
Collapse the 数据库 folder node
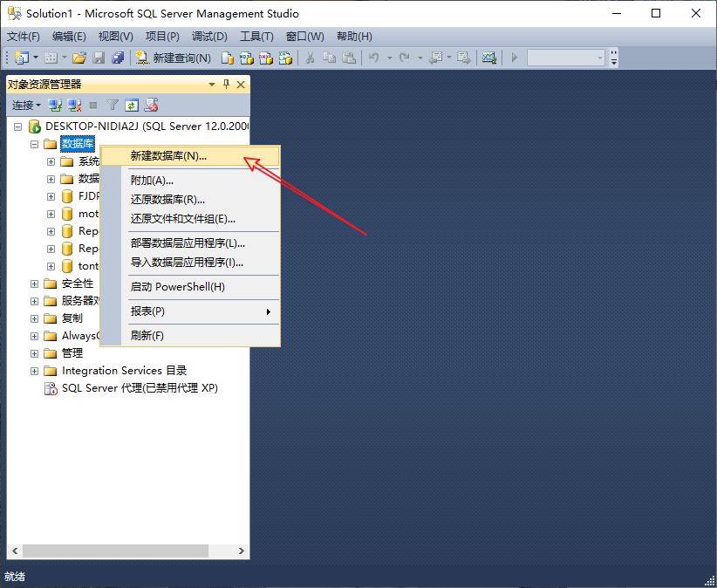click(34, 144)
